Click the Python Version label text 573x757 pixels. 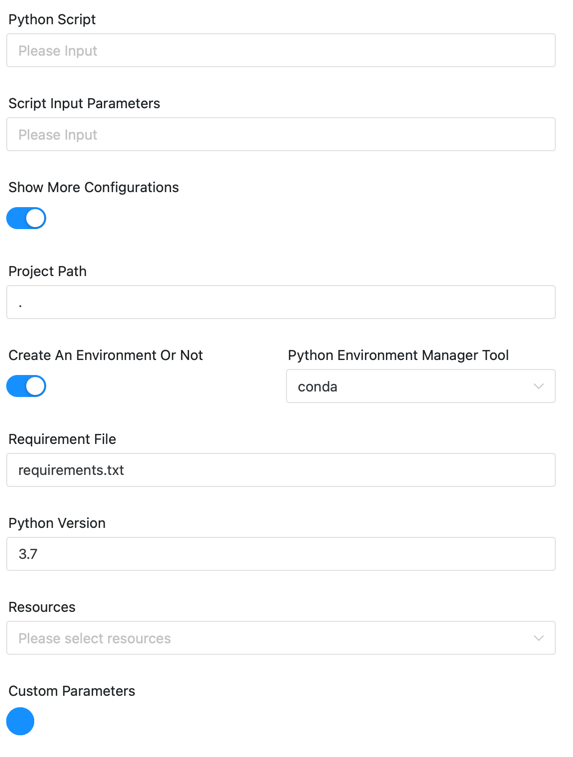57,523
